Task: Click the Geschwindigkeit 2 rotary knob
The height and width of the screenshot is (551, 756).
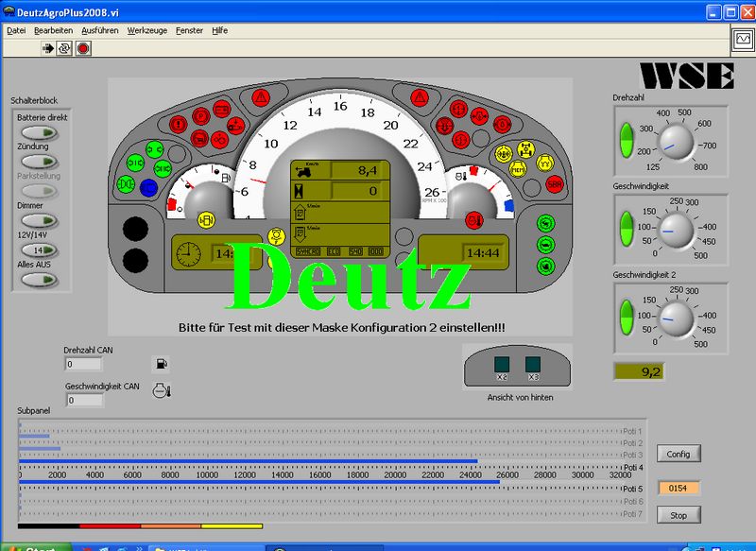Action: 676,320
